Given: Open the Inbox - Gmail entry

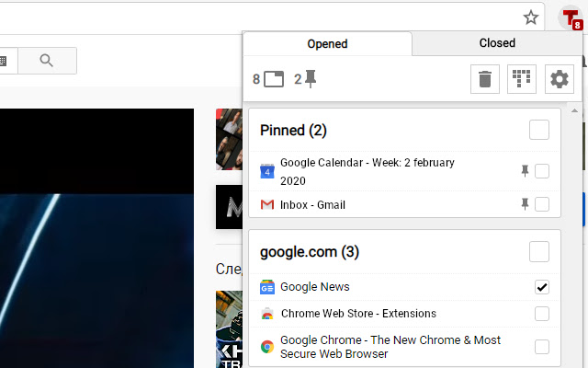Looking at the screenshot, I should tap(312, 205).
